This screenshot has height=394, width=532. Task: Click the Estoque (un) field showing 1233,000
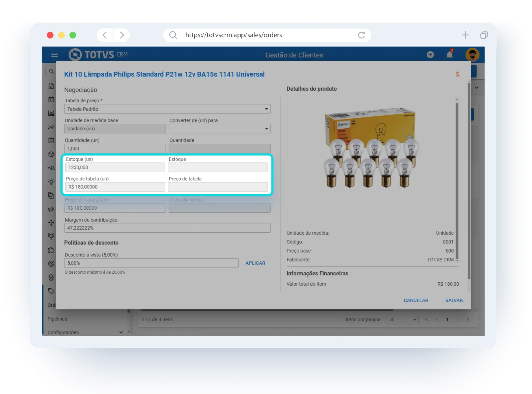[x=115, y=167]
